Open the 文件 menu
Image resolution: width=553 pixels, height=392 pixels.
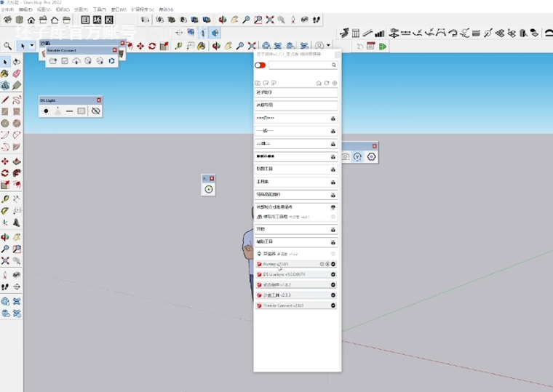tap(7, 9)
